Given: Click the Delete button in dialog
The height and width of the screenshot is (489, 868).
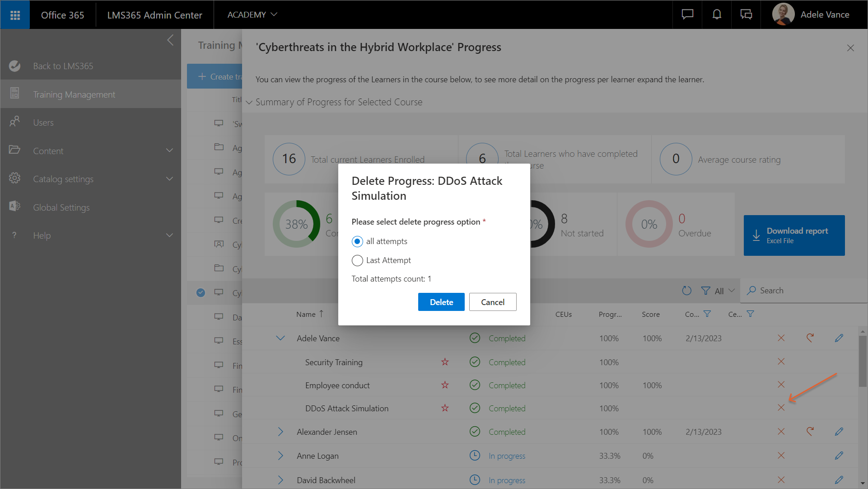Looking at the screenshot, I should [441, 302].
